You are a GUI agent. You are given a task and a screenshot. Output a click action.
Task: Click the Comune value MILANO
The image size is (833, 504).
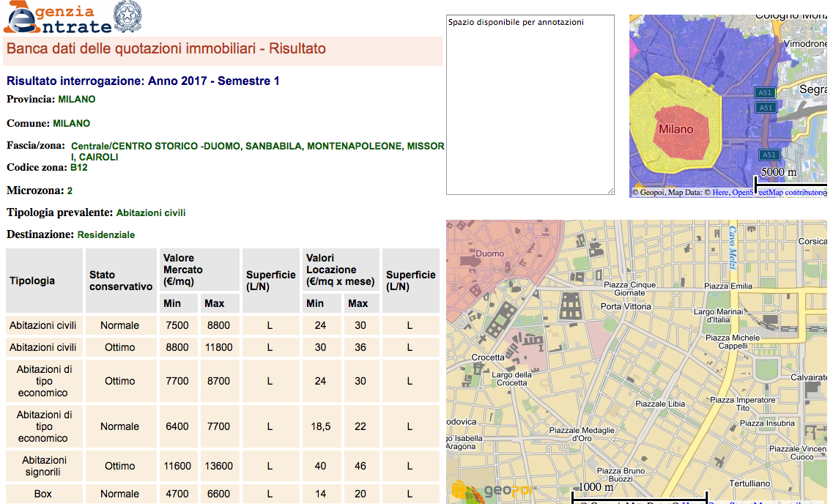coord(71,124)
